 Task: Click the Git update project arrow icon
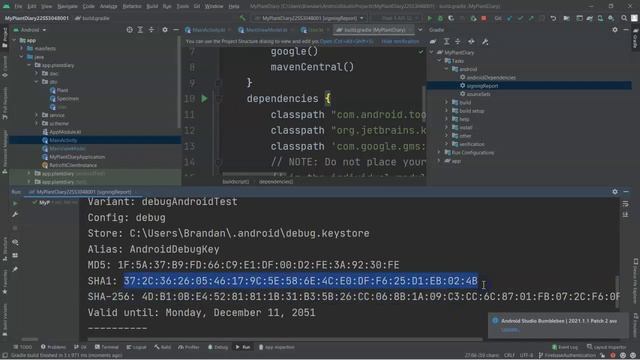point(509,18)
